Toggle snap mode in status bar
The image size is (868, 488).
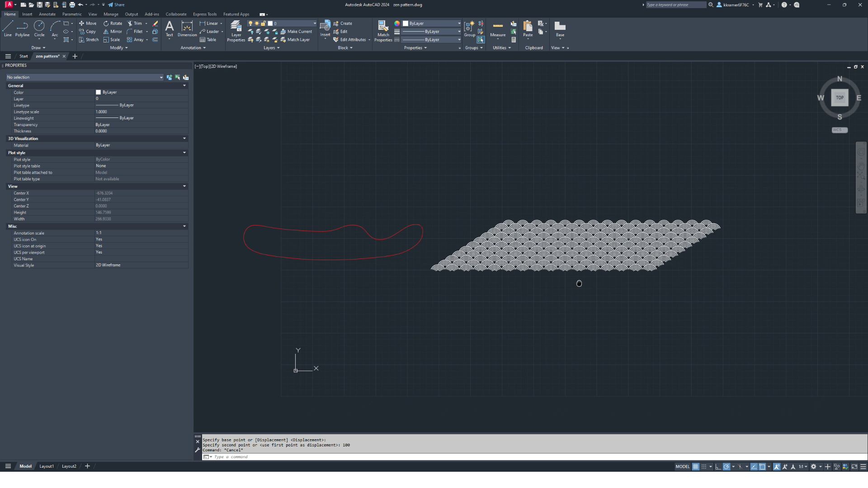pos(704,467)
